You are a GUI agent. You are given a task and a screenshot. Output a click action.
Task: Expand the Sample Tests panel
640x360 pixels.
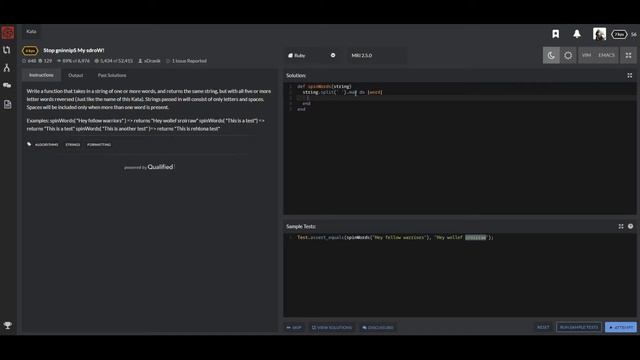[621, 227]
